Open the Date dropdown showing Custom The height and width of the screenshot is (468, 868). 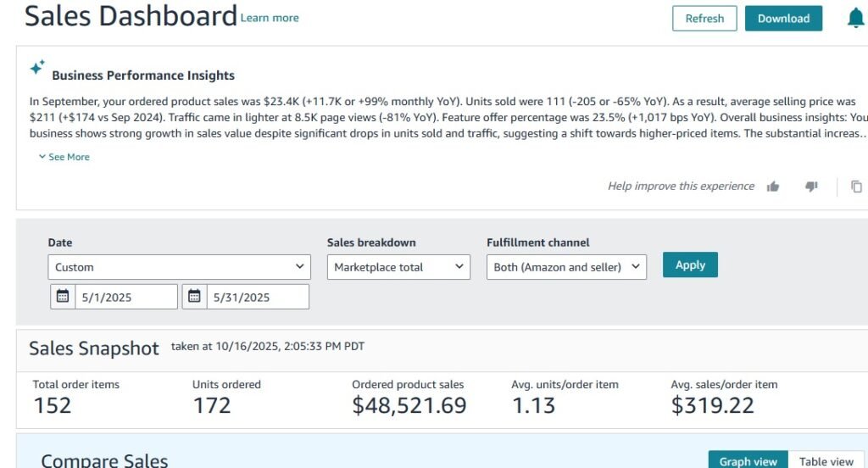click(179, 267)
